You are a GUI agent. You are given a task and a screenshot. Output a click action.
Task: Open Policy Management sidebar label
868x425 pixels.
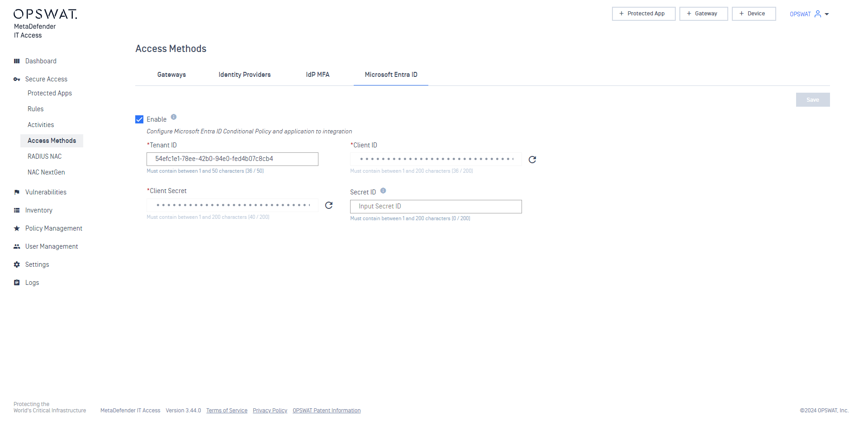54,228
